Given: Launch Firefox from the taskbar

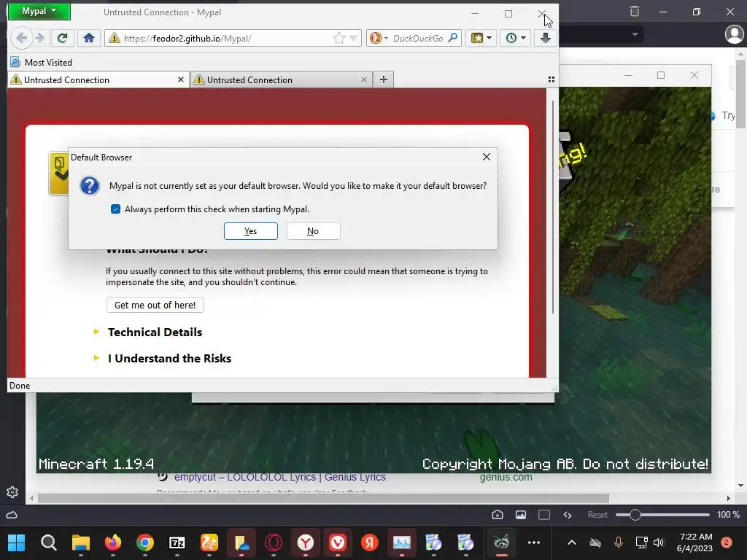Looking at the screenshot, I should [x=113, y=542].
